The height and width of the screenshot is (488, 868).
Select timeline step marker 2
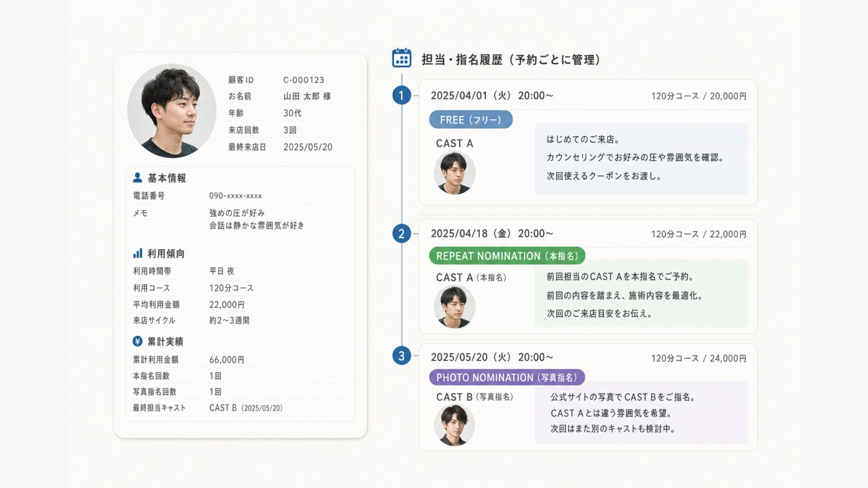(x=402, y=233)
